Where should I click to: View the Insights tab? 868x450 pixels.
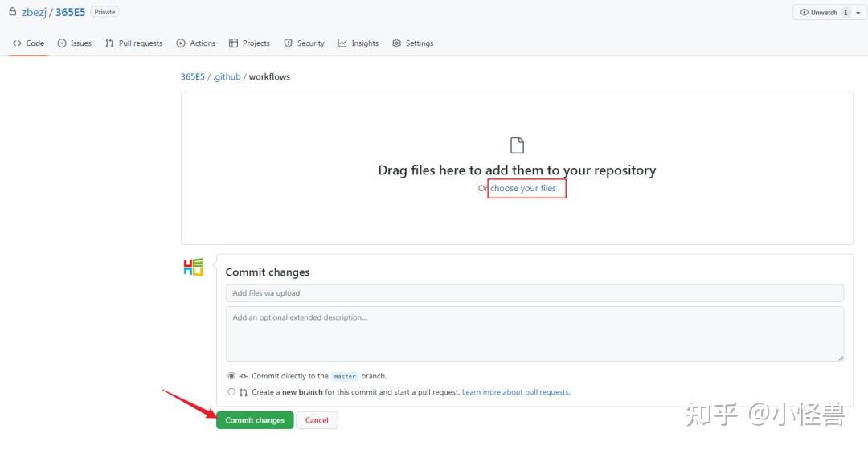(x=358, y=43)
